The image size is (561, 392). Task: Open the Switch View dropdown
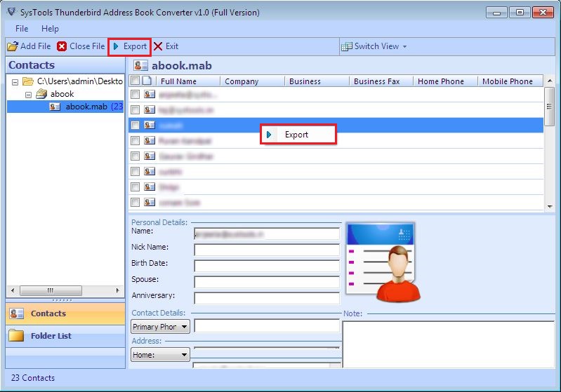[x=374, y=46]
